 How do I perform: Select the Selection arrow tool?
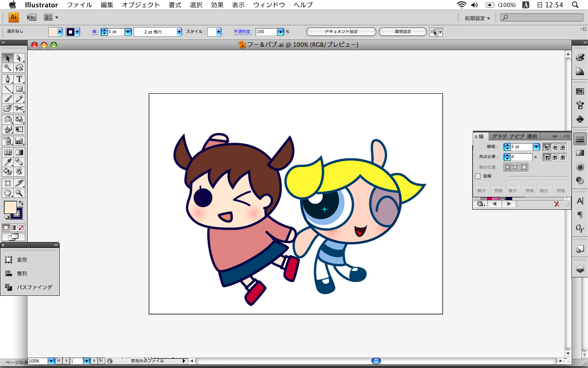click(x=8, y=58)
